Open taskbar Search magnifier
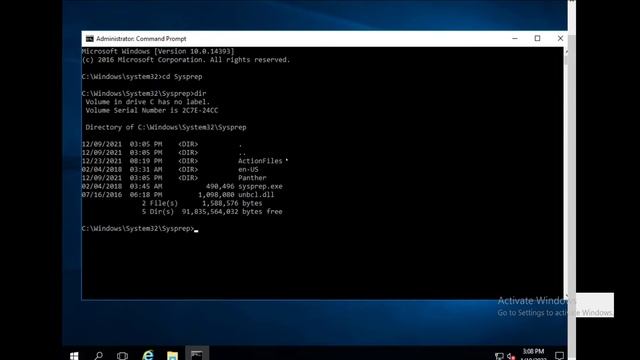This screenshot has width=640, height=360. point(98,356)
